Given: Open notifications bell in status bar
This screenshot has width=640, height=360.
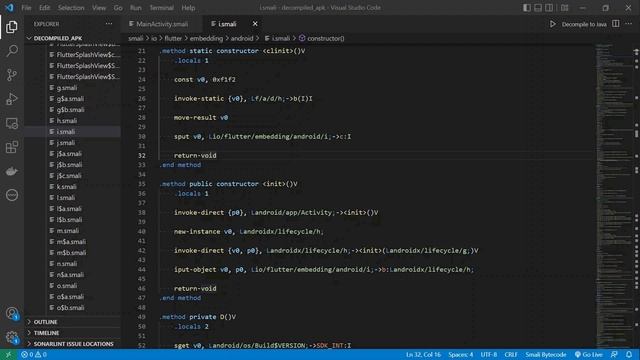Looking at the screenshot, I should pos(629,355).
